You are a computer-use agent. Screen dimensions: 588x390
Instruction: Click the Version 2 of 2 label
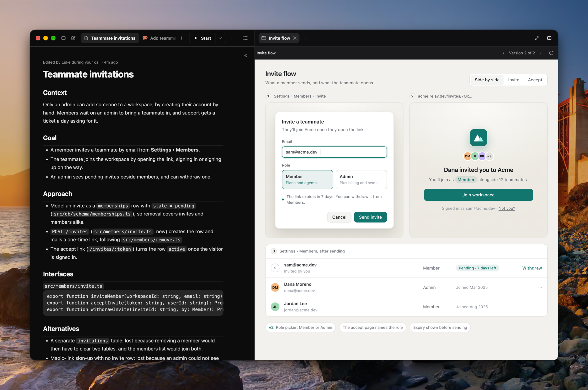point(522,53)
